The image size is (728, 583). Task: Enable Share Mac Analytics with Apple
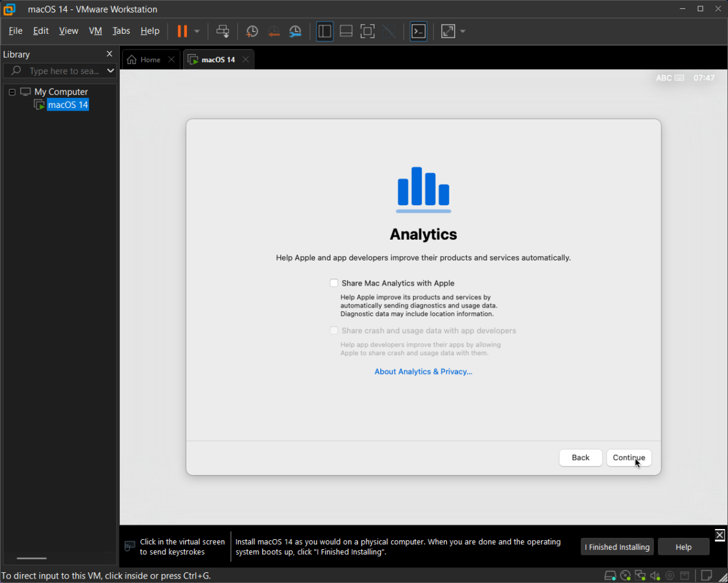point(334,283)
